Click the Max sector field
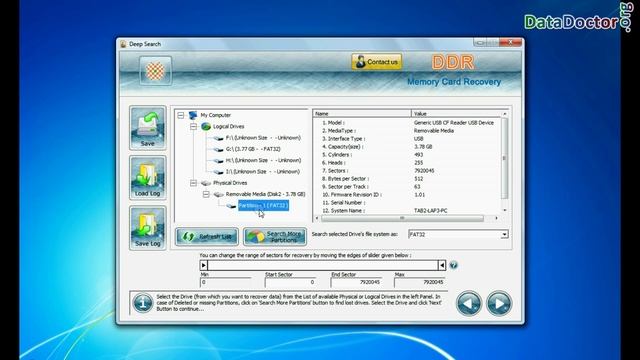This screenshot has width=640, height=360. 419,282
